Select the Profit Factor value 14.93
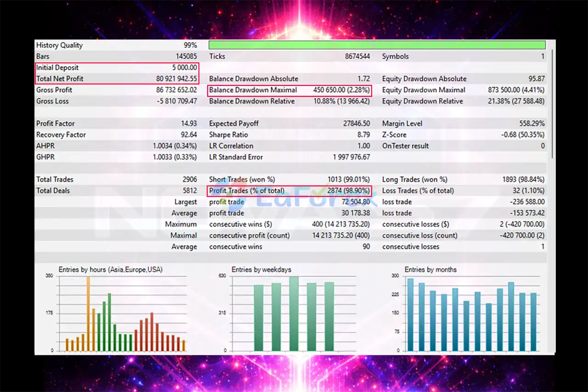This screenshot has width=588, height=392. point(189,123)
